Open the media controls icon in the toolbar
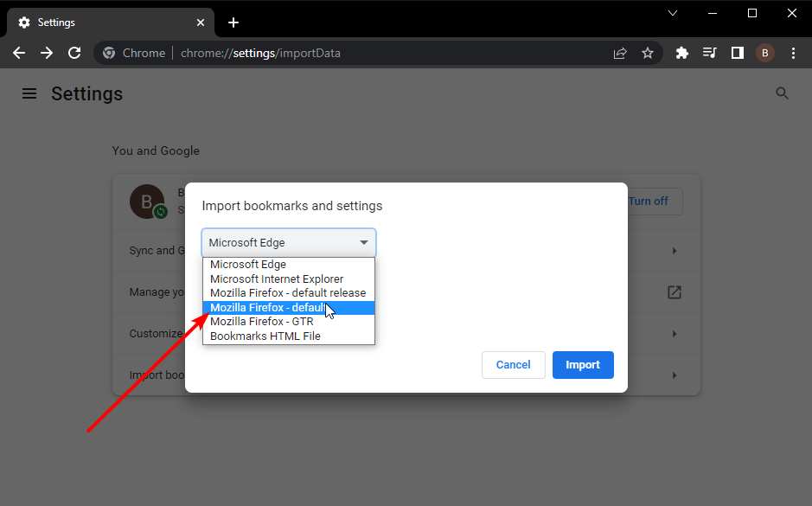 click(709, 53)
